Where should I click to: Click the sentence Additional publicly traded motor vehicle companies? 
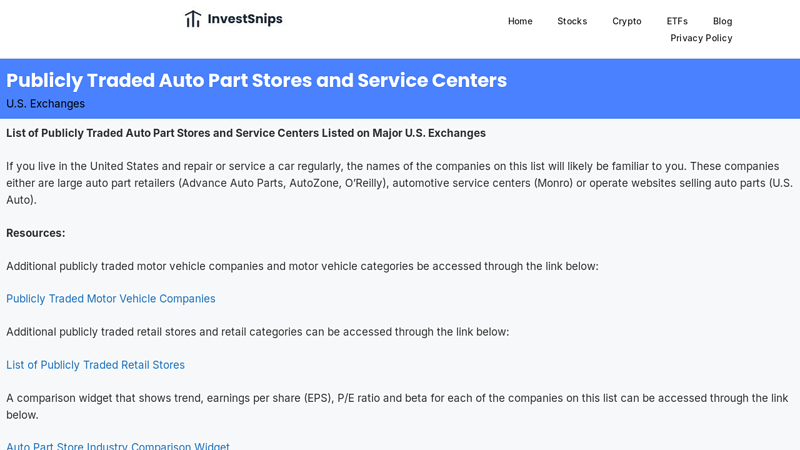(x=302, y=266)
